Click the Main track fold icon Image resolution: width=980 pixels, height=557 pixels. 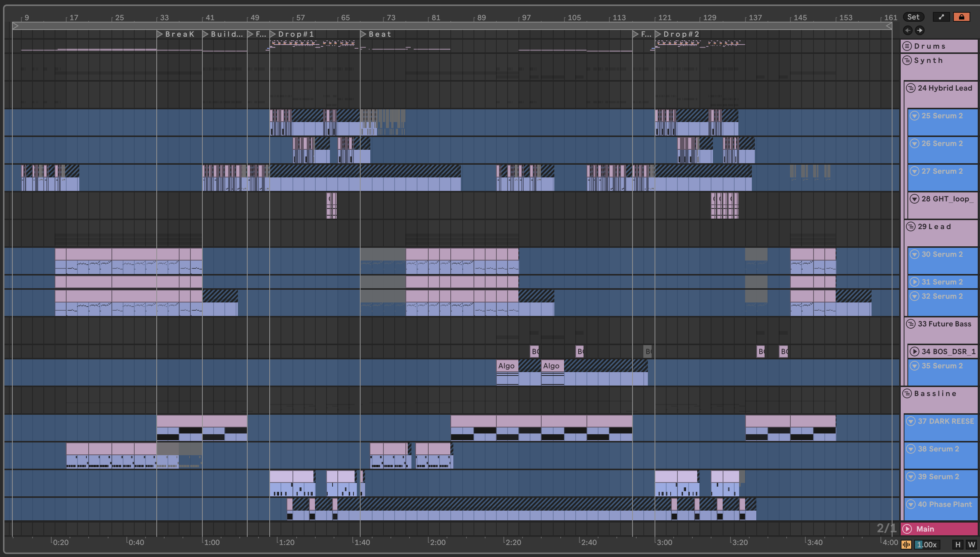(907, 529)
